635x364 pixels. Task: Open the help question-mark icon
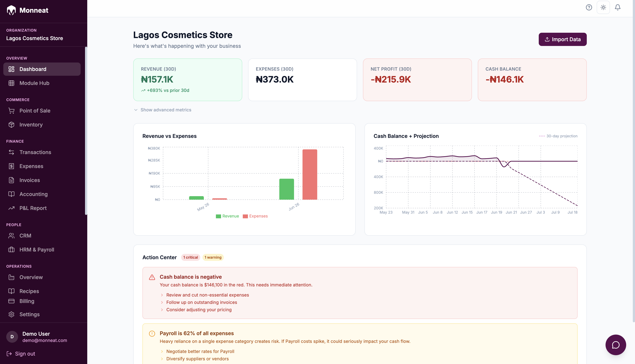click(x=589, y=8)
